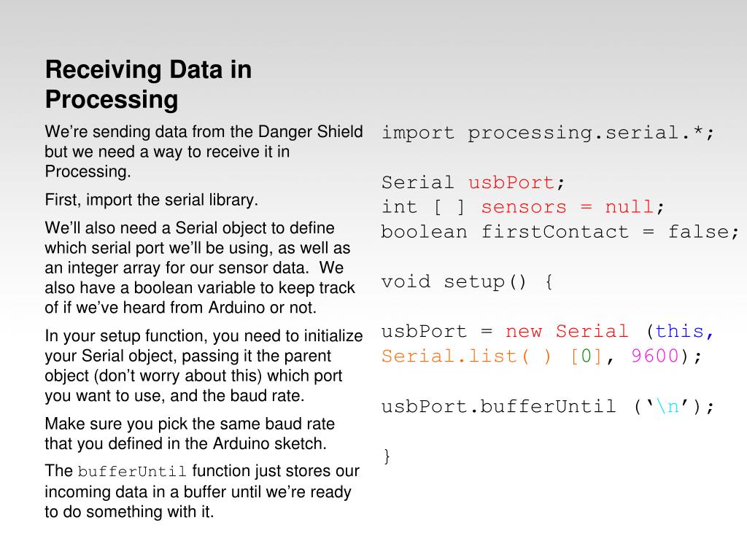Click the paragraph about initializing Serial object
The height and width of the screenshot is (560, 747).
[x=204, y=366]
